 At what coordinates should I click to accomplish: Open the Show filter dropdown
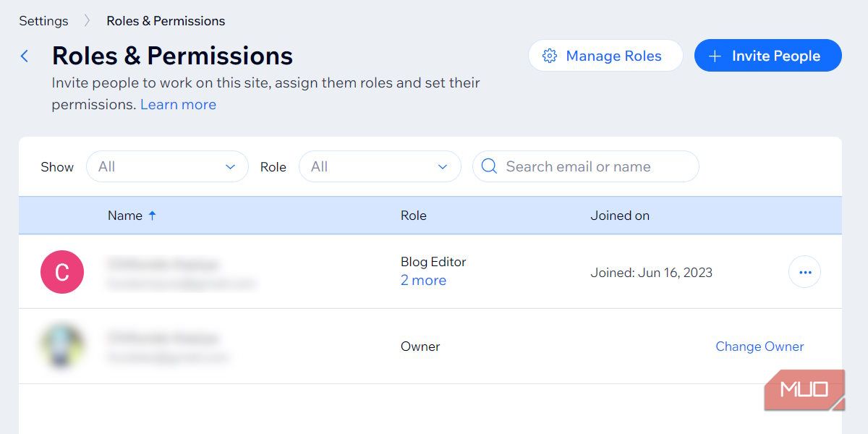point(167,166)
